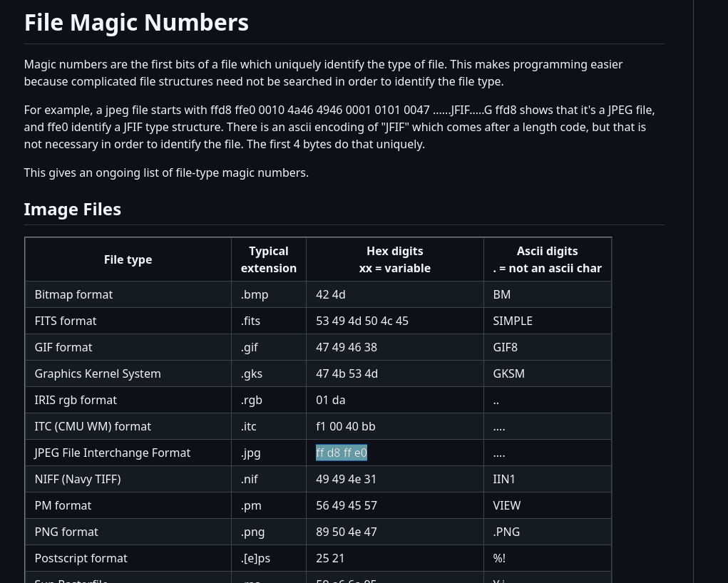This screenshot has width=728, height=583.
Task: Click the File type column header
Action: click(x=128, y=259)
